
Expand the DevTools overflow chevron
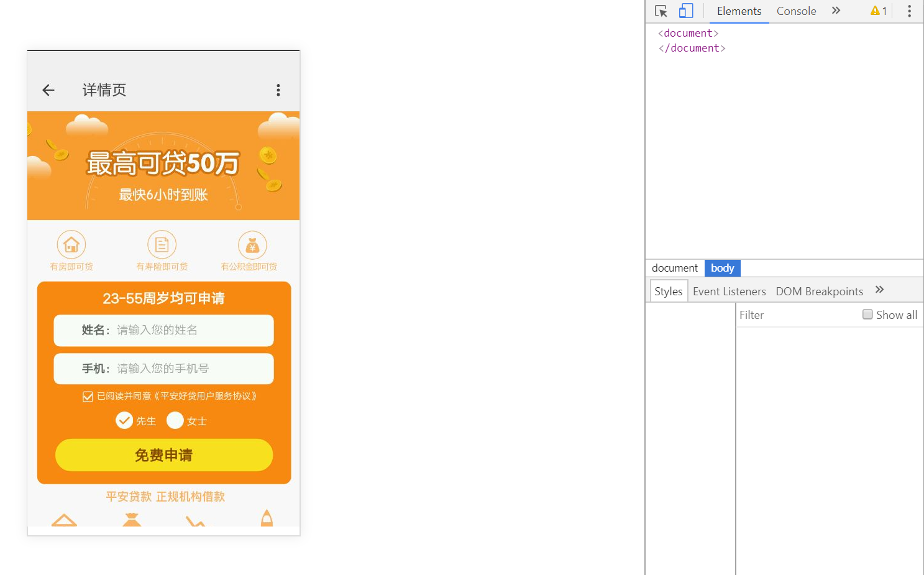click(836, 11)
